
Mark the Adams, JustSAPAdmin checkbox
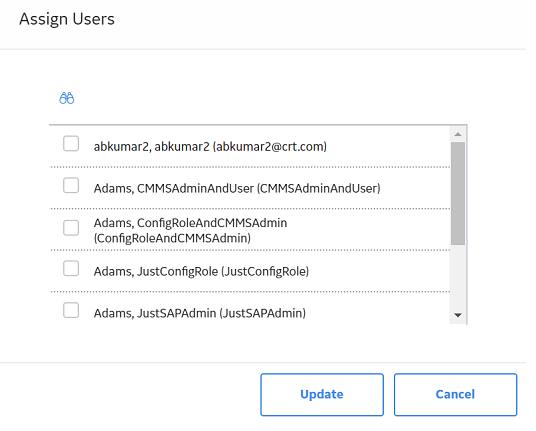pyautogui.click(x=71, y=310)
